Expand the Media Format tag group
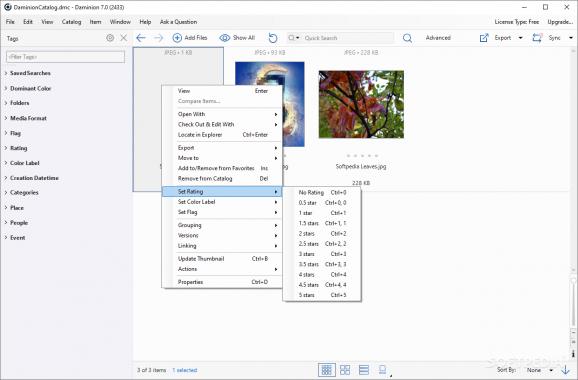 pyautogui.click(x=6, y=118)
